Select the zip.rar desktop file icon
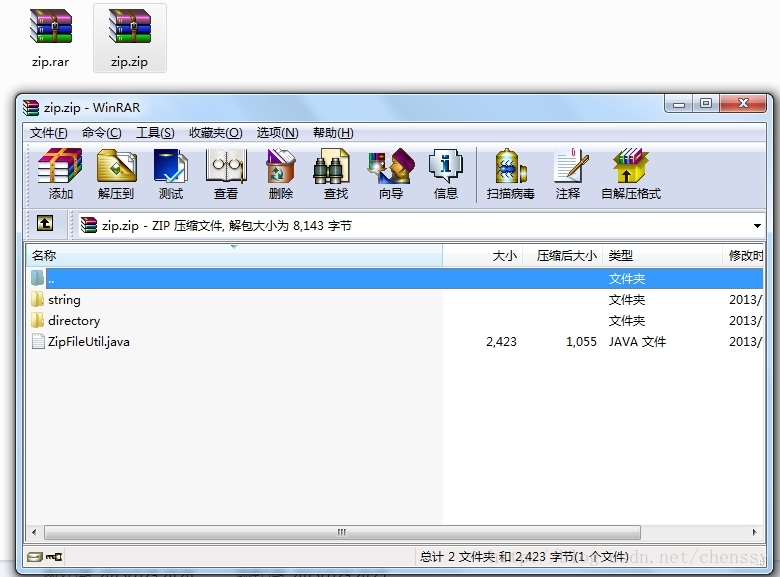The image size is (780, 577). pos(51,26)
